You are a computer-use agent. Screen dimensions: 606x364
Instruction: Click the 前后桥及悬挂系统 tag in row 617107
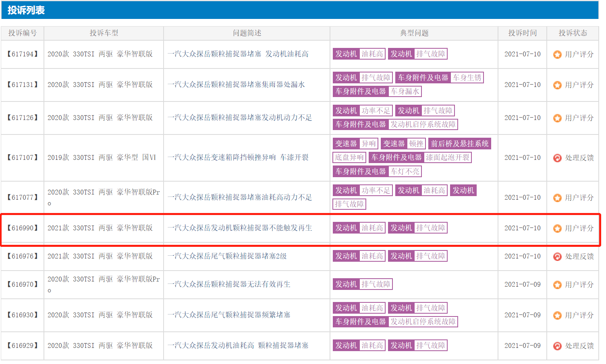(460, 144)
